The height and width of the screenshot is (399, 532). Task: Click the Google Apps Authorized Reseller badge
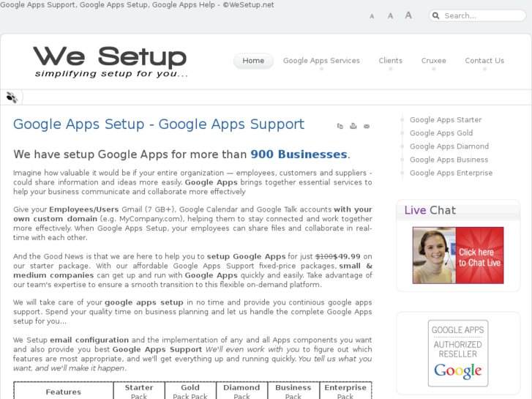click(458, 353)
